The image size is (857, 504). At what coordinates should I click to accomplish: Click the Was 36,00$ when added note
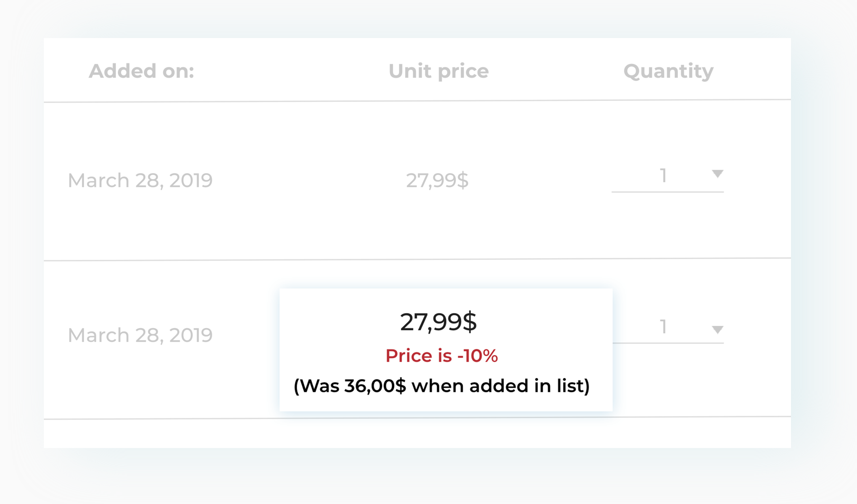click(441, 386)
